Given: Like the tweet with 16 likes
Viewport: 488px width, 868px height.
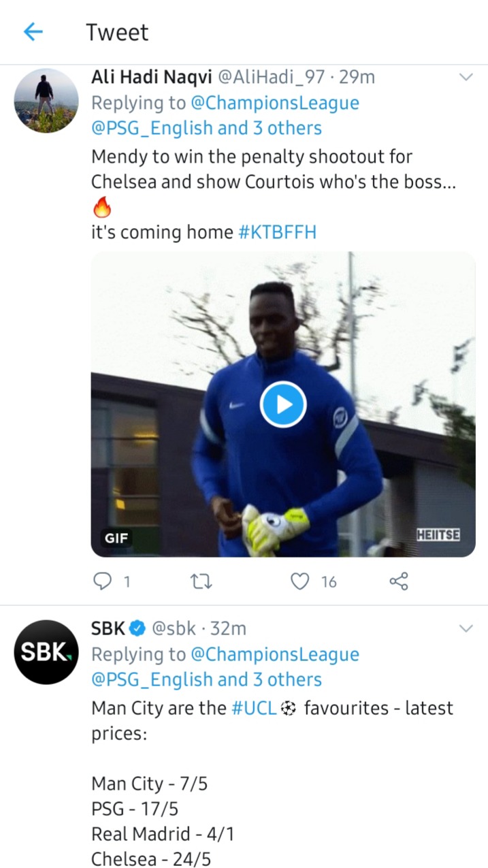Looking at the screenshot, I should [299, 581].
